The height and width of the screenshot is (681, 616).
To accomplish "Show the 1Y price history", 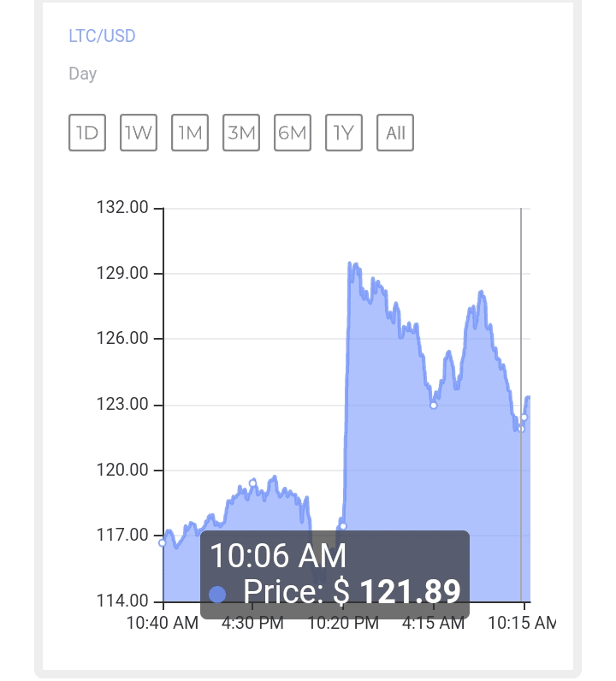I will [x=344, y=133].
